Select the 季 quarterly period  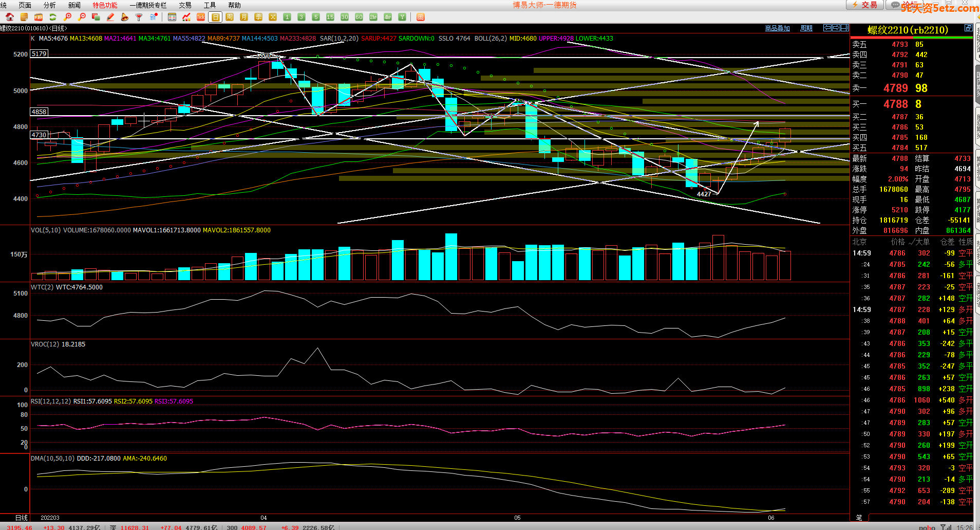pyautogui.click(x=258, y=17)
